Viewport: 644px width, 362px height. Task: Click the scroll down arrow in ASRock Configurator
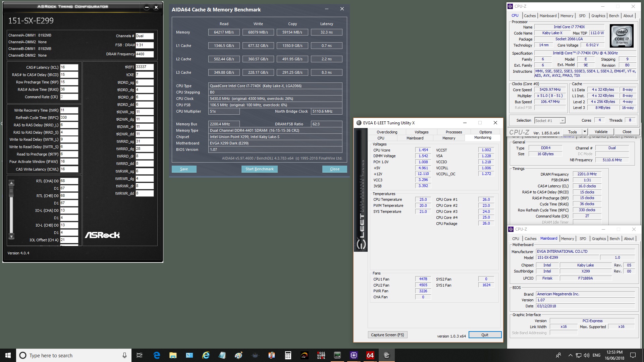click(11, 237)
